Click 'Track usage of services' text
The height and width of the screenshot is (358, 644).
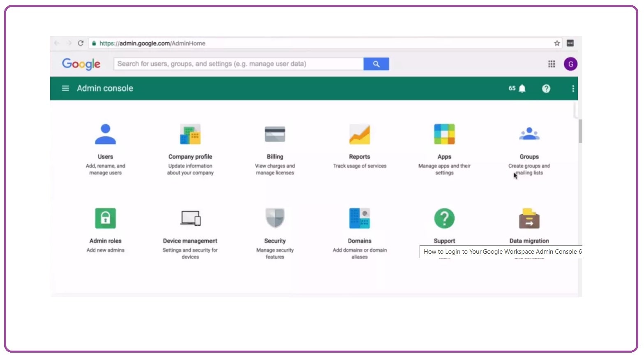(x=360, y=166)
